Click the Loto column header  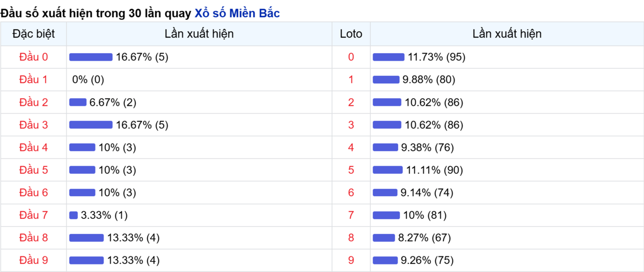pyautogui.click(x=351, y=34)
